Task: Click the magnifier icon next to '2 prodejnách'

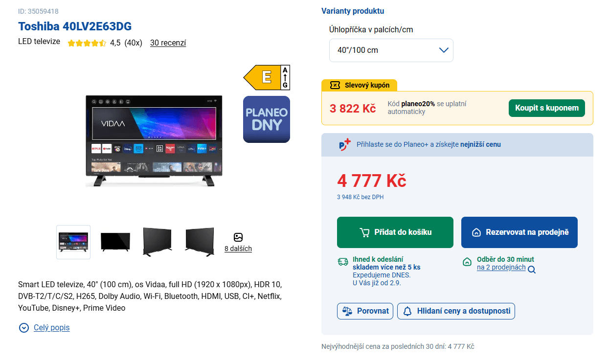Action: [532, 270]
